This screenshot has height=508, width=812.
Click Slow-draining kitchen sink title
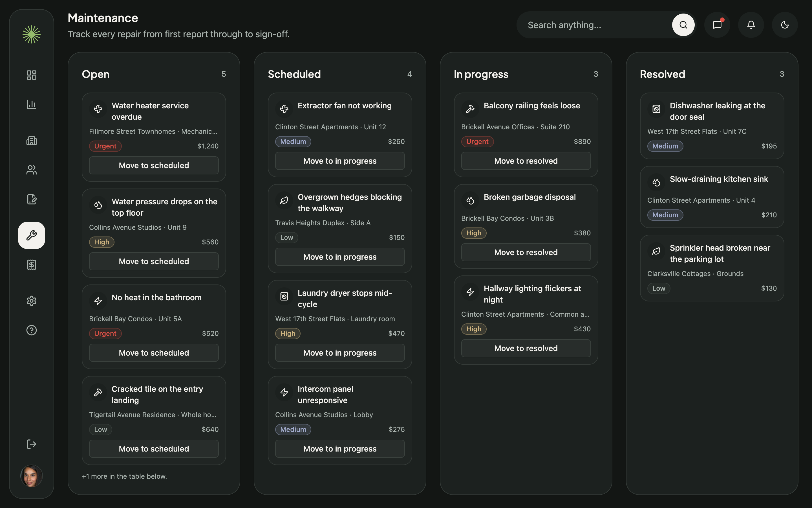(719, 179)
